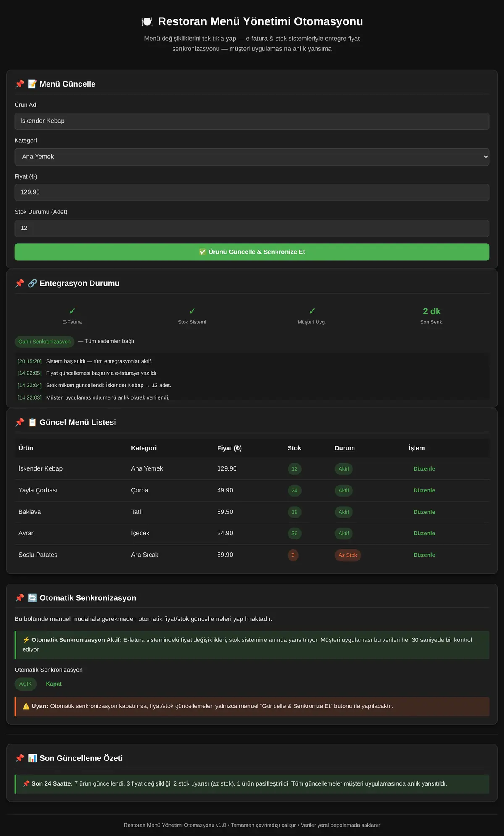This screenshot has height=836, width=504.
Task: Click the E-Fatura checkmark status icon
Action: [72, 311]
